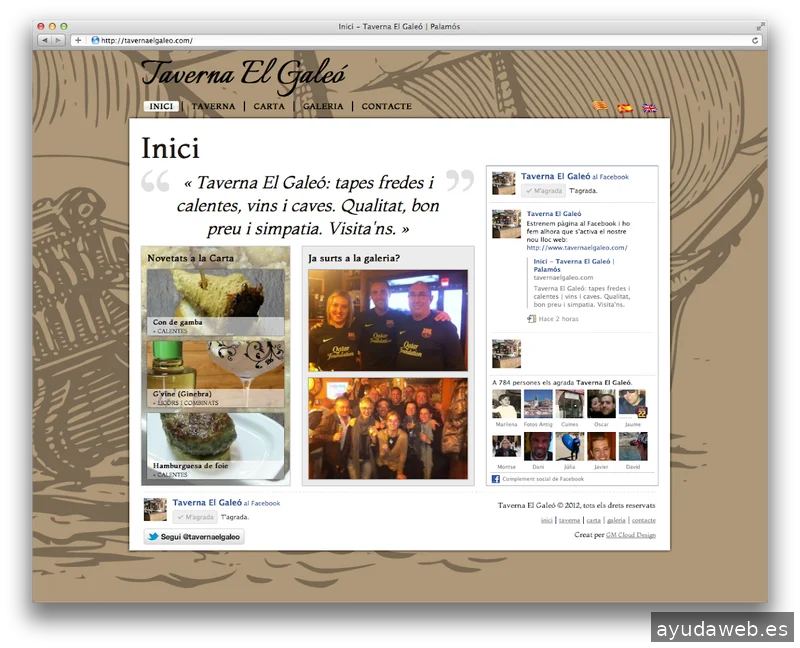
Task: Open Marilena's profile picture in Facebook fans
Action: pos(506,404)
